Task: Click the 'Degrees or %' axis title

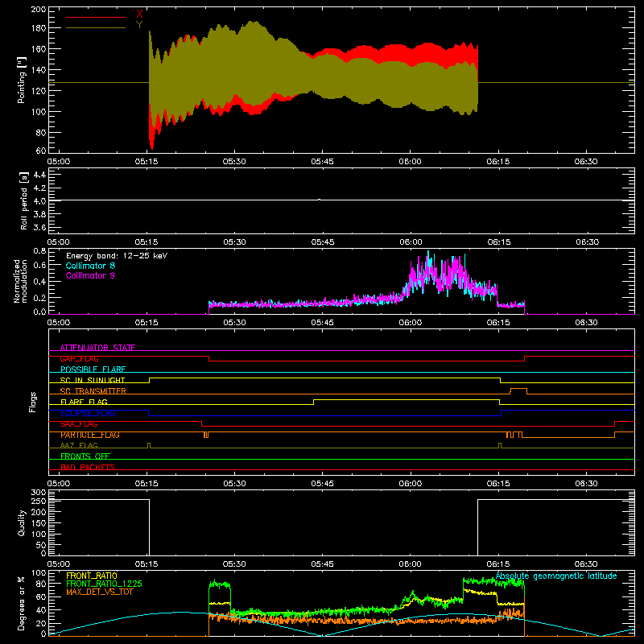Action: 22,603
